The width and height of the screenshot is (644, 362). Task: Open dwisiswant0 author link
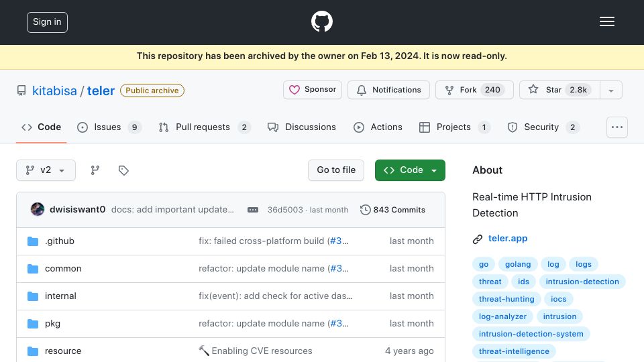[x=77, y=209]
